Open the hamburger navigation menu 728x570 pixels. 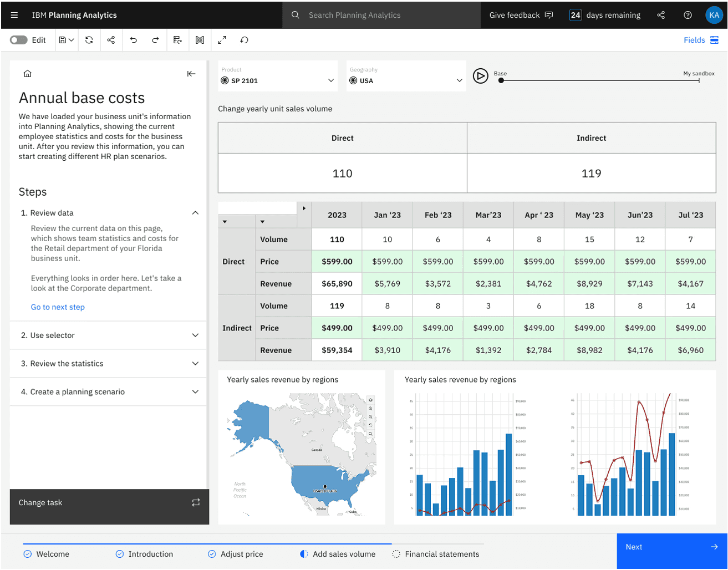point(14,15)
